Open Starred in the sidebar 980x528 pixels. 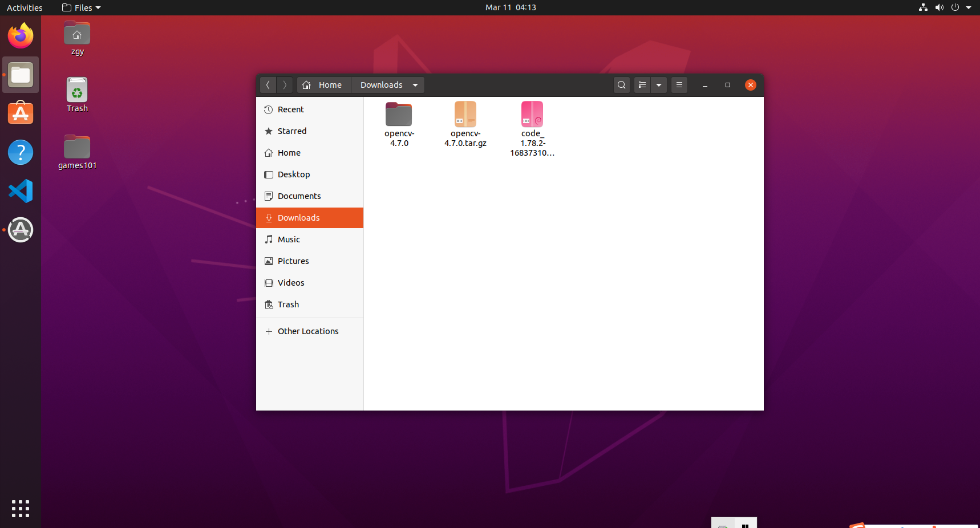tap(310, 131)
